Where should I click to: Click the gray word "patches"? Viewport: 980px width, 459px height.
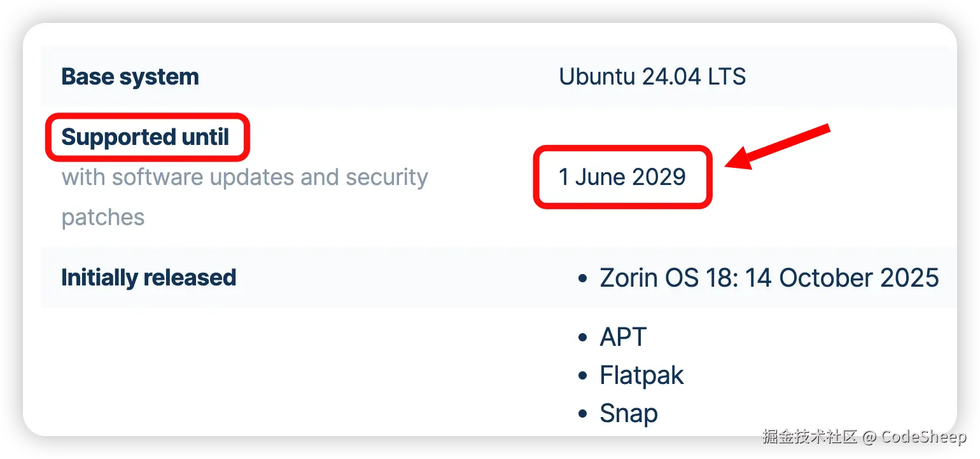pyautogui.click(x=103, y=217)
